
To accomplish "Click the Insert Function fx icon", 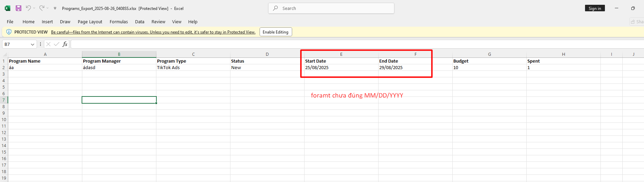I will pyautogui.click(x=65, y=44).
